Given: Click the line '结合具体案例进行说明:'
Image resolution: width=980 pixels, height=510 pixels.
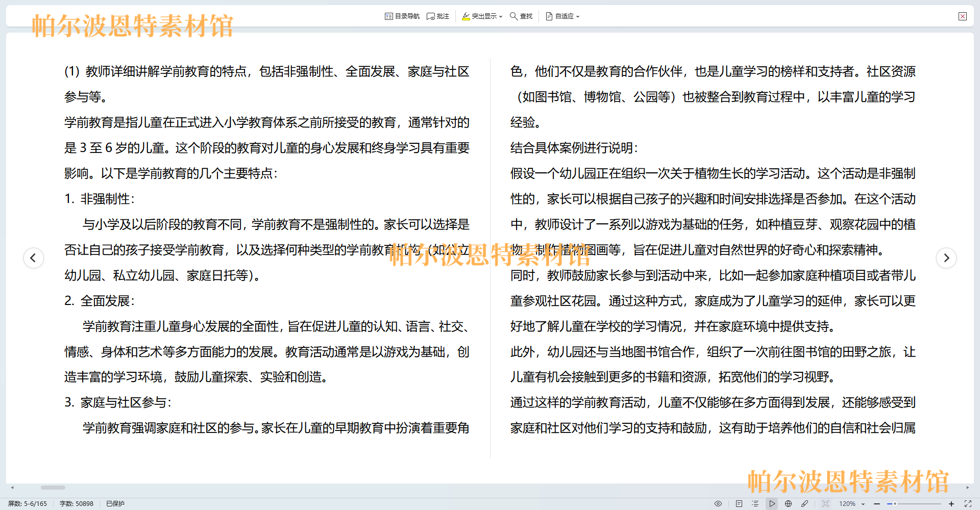Looking at the screenshot, I should pyautogui.click(x=574, y=148).
